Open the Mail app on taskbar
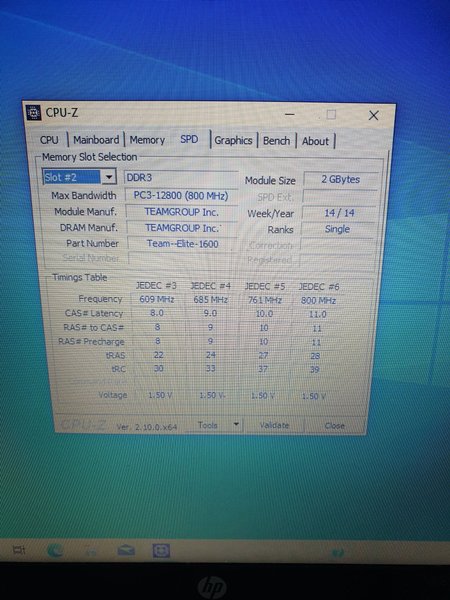 coord(126,551)
